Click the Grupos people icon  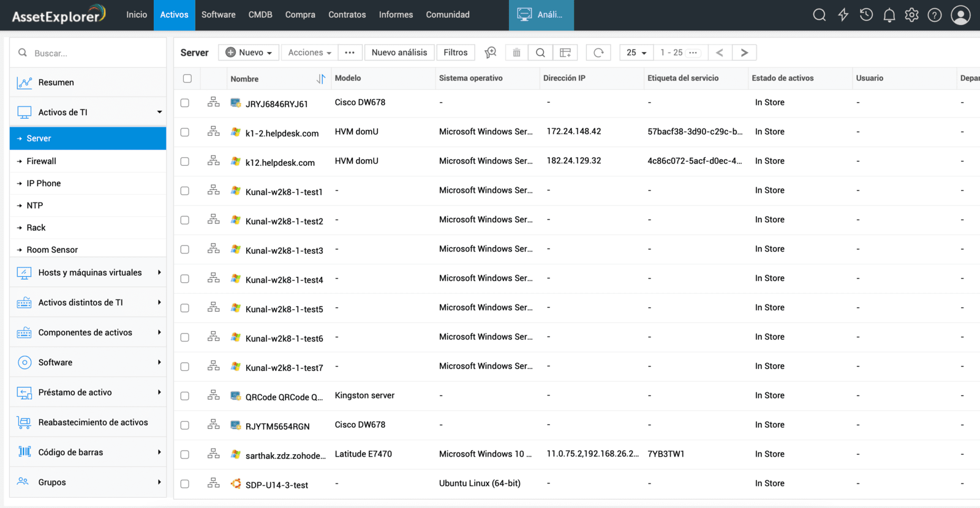click(x=23, y=482)
